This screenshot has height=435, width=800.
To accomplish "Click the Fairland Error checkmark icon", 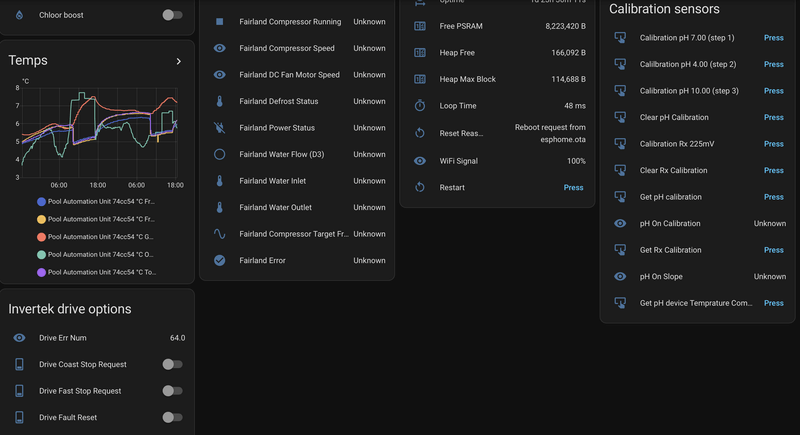I will pos(220,261).
